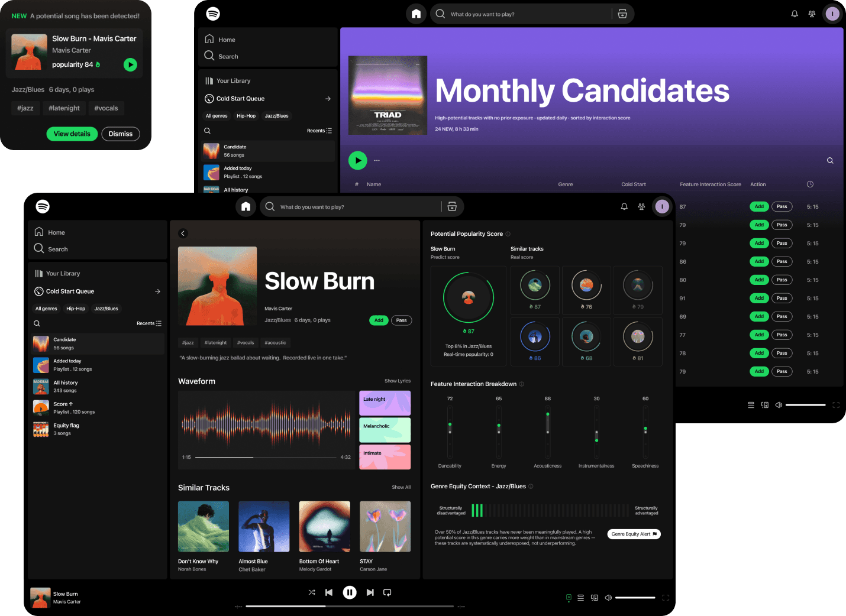Toggle the #vocals tag under Slow Burn details
Viewport: 846px width, 616px height.
pyautogui.click(x=246, y=343)
